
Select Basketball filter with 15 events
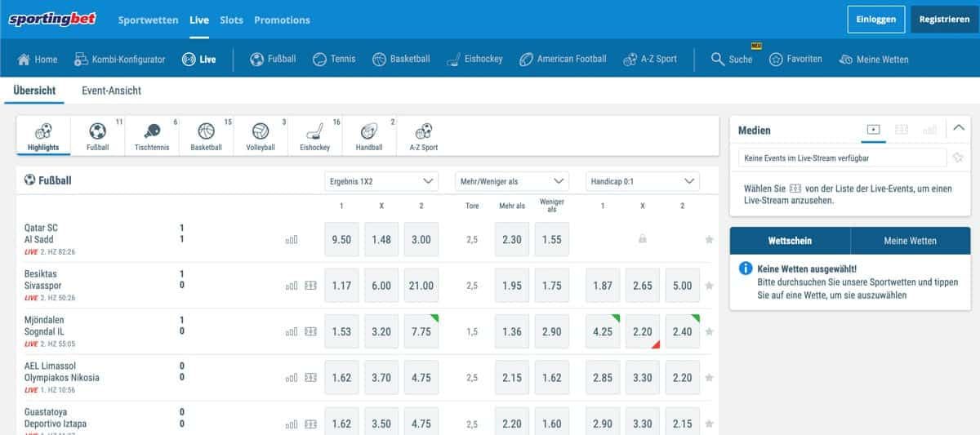(206, 136)
